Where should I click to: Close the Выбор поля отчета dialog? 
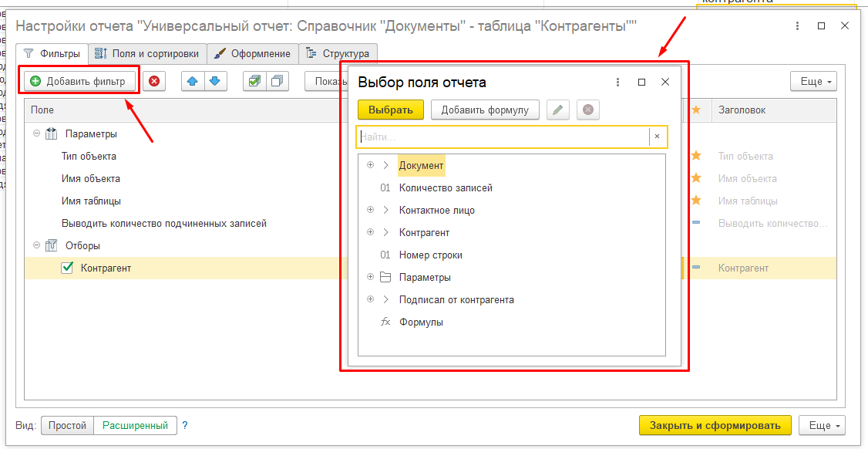click(666, 82)
